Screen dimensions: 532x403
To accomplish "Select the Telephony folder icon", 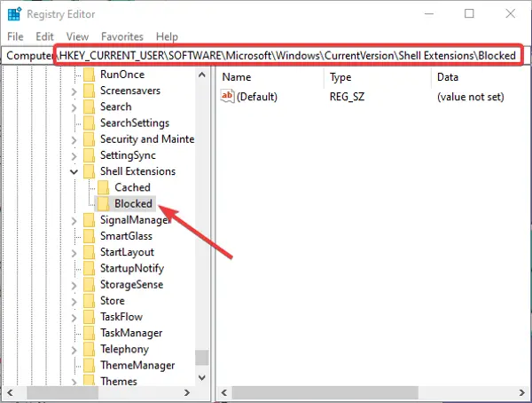I will 90,350.
